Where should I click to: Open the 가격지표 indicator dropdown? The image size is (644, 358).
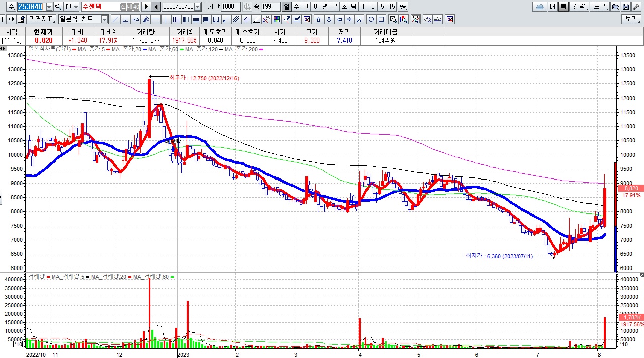42,19
